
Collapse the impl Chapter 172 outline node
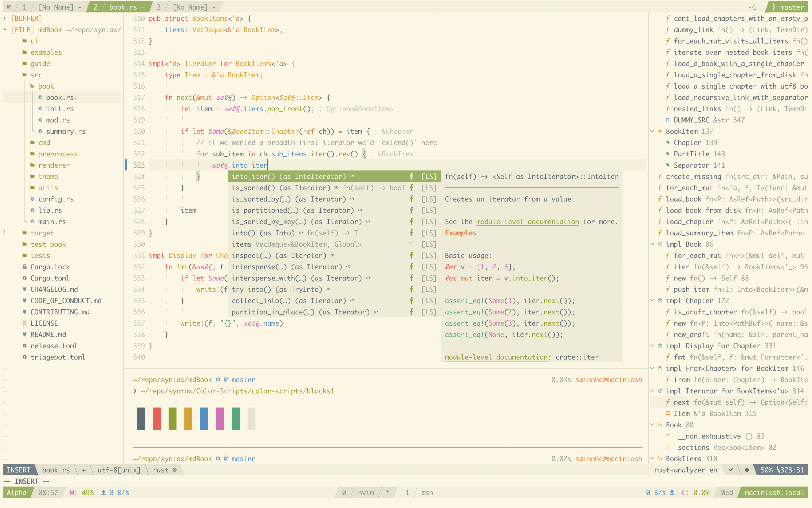[652, 301]
